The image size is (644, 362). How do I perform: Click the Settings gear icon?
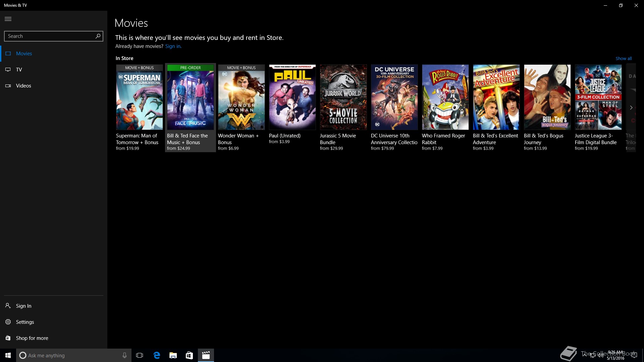click(x=8, y=322)
